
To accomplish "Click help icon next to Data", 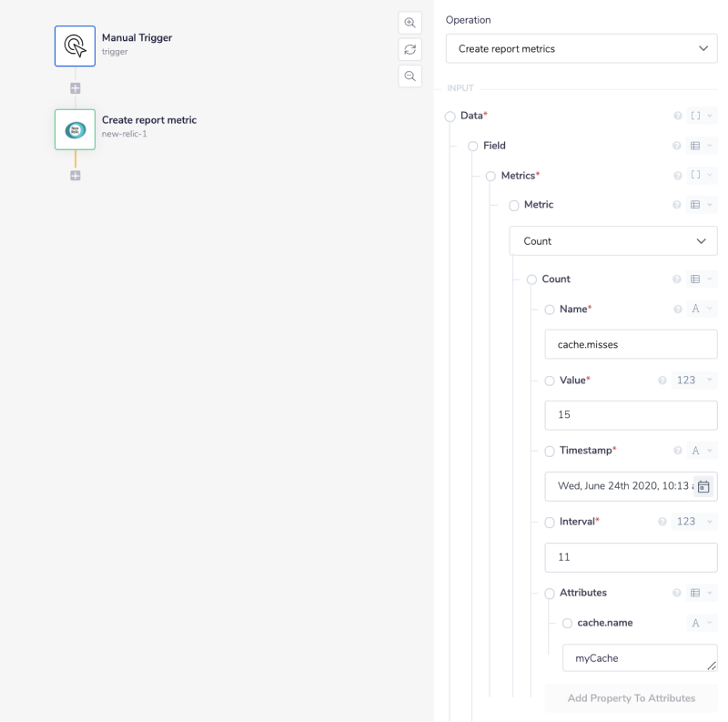I will (x=677, y=116).
